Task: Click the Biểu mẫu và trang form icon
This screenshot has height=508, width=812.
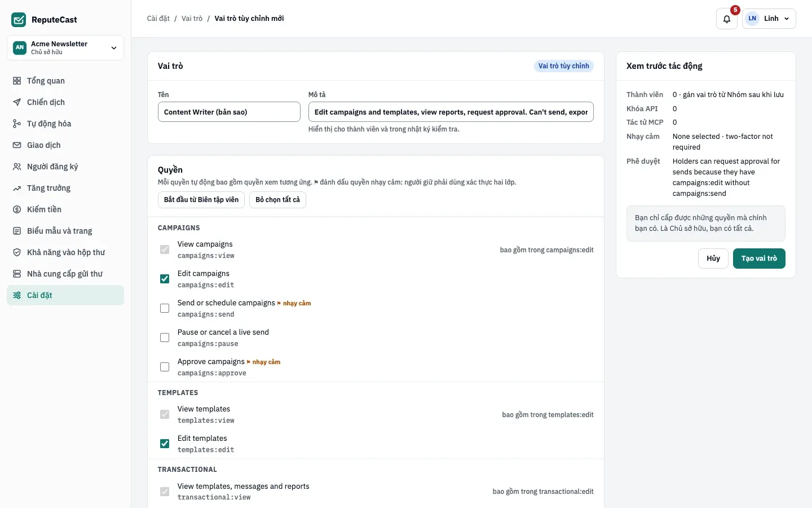Action: [17, 231]
